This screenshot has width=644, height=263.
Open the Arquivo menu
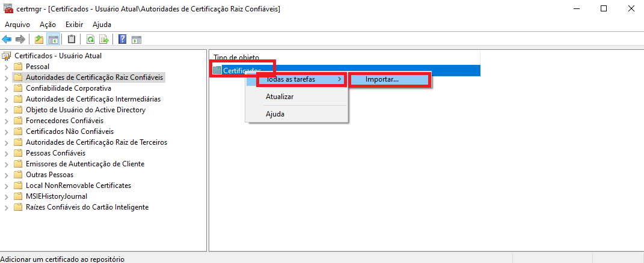[x=17, y=25]
